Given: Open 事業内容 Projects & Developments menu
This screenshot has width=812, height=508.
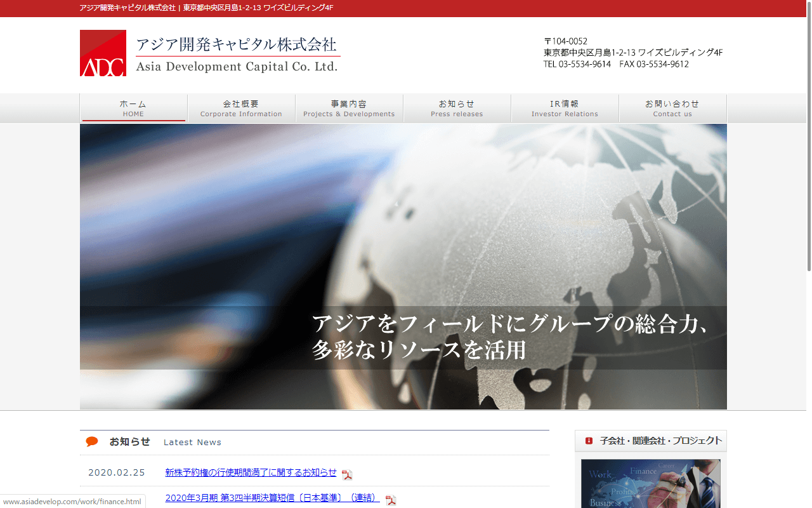Looking at the screenshot, I should click(349, 109).
